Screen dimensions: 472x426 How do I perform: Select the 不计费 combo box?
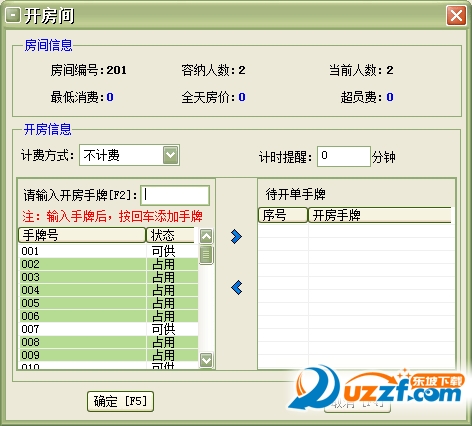[x=129, y=155]
